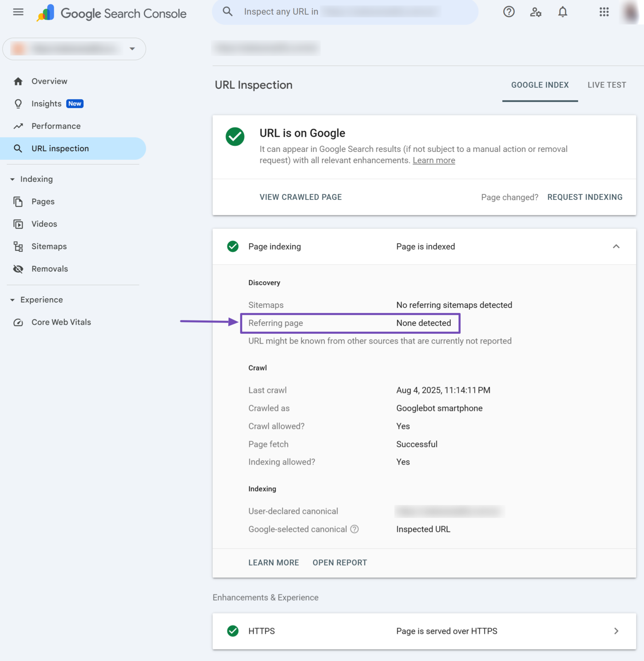Switch to the Live Test tab

[x=607, y=85]
